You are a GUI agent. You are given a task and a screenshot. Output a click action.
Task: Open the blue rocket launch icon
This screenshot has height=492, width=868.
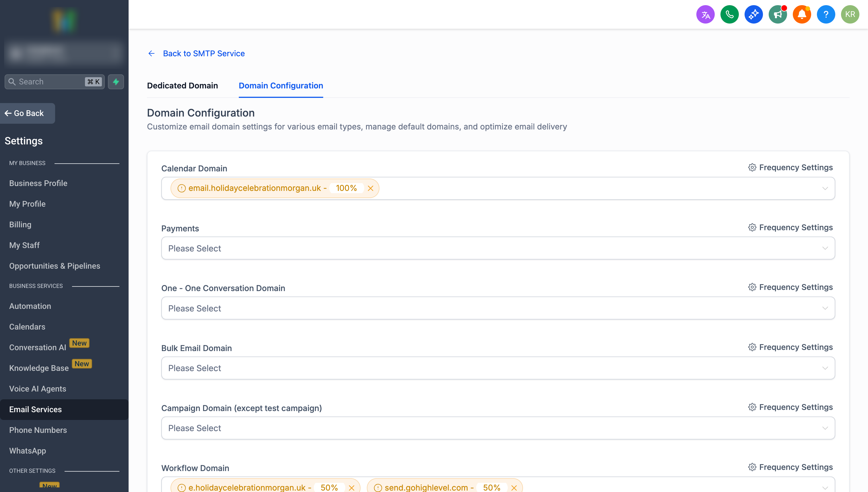click(753, 14)
